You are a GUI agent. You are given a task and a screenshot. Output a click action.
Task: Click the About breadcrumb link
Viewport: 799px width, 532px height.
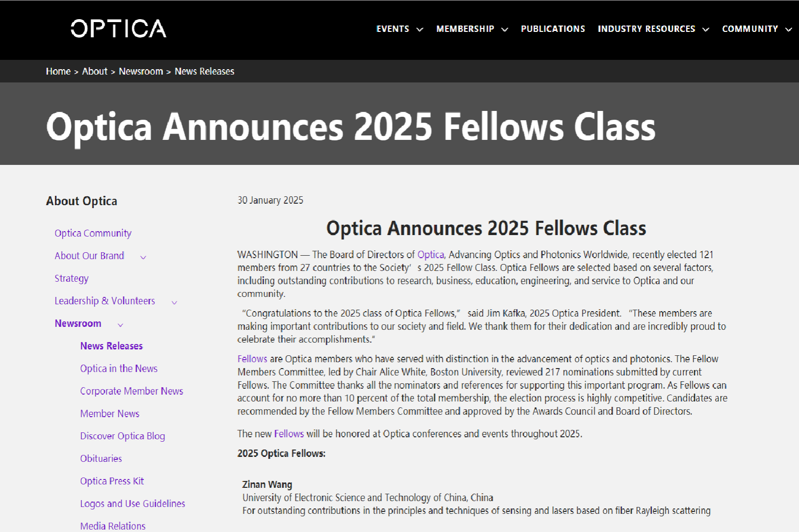tap(95, 72)
